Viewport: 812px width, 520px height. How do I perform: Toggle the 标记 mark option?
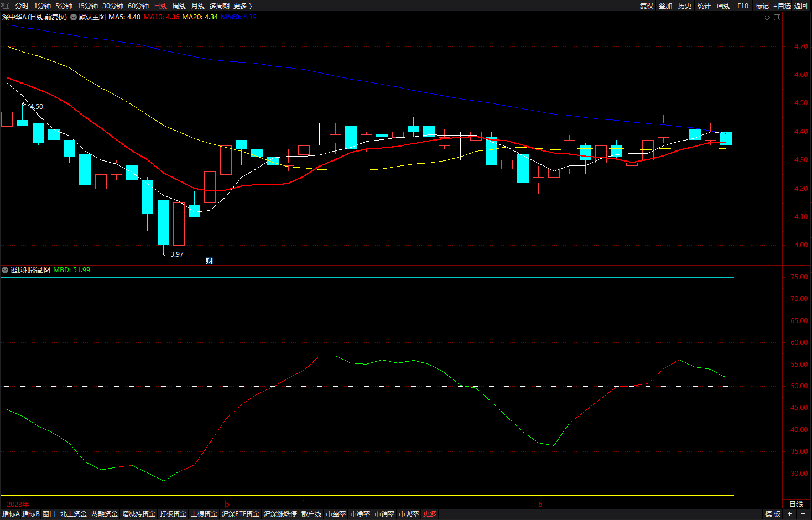tap(762, 6)
